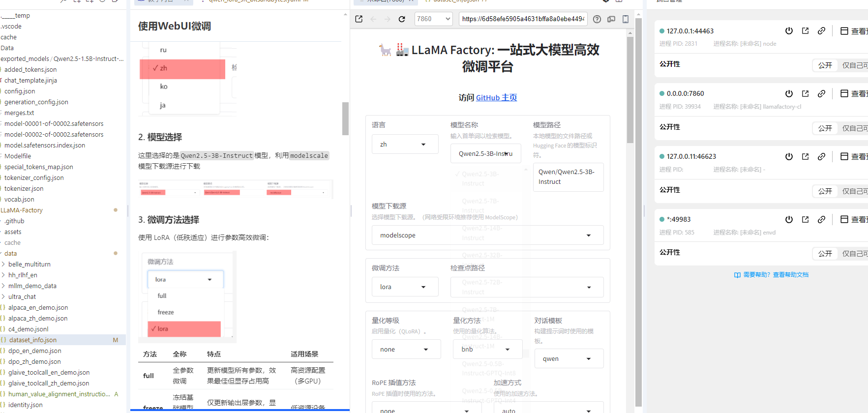
Task: Copy link for 0.0.0.0:7860
Action: coord(822,93)
